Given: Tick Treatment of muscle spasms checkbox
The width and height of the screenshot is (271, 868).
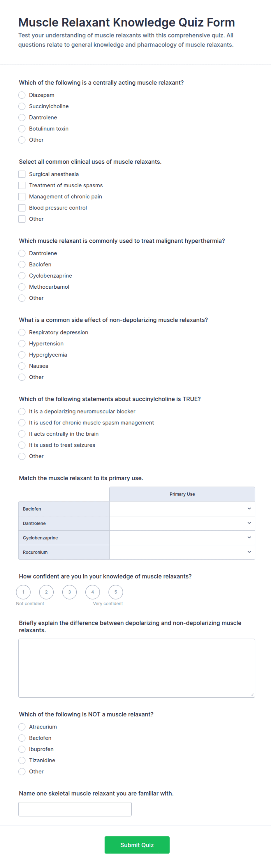Looking at the screenshot, I should coord(22,185).
